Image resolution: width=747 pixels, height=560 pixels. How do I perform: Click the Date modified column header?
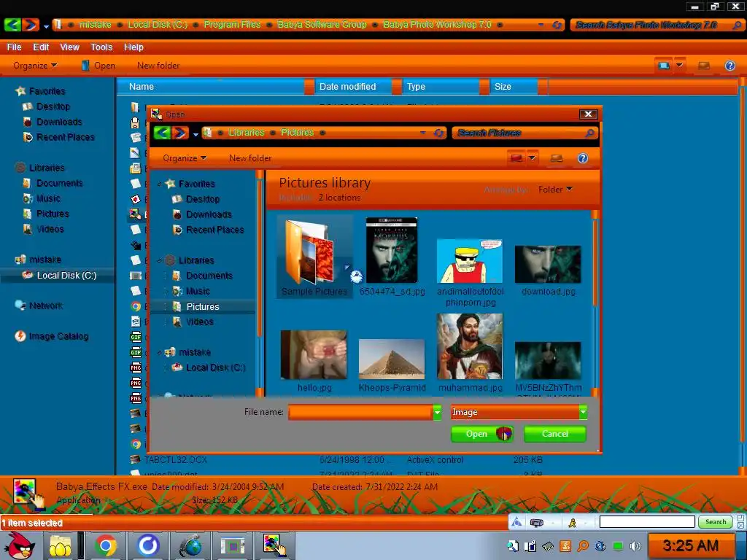pyautogui.click(x=353, y=87)
